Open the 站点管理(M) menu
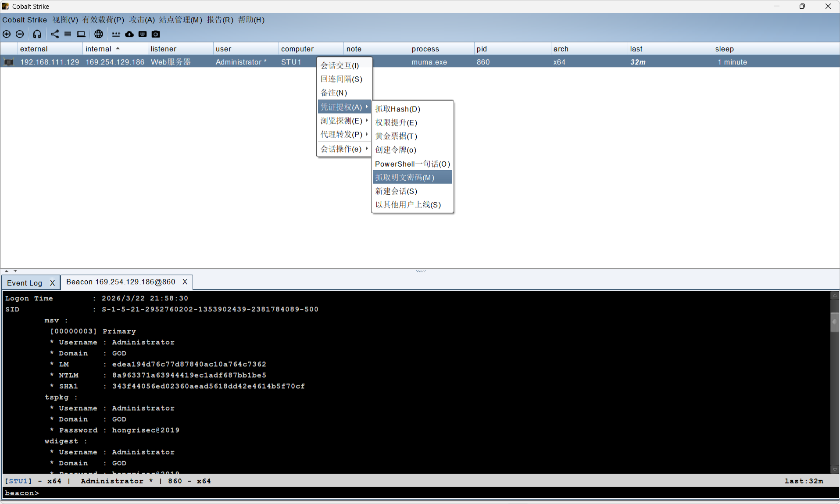 coord(181,20)
